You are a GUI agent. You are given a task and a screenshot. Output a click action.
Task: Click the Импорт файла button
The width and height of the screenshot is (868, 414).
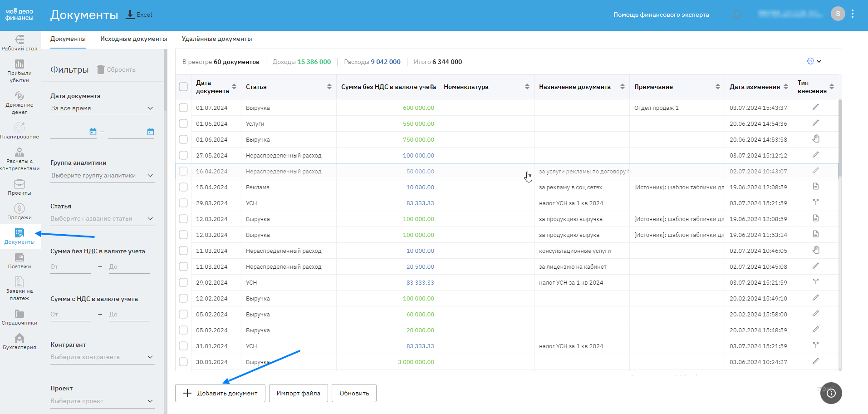point(299,393)
